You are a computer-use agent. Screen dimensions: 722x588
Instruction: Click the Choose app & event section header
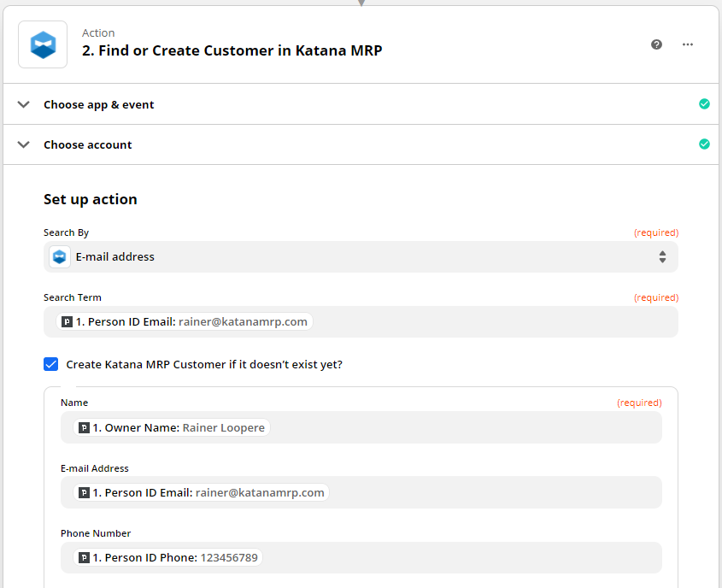pos(361,104)
